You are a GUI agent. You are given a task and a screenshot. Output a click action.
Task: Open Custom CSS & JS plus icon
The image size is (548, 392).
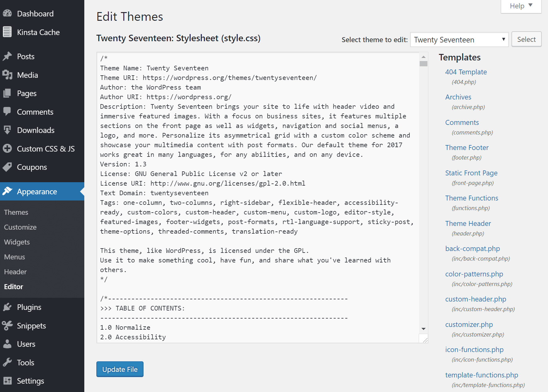[x=8, y=148]
